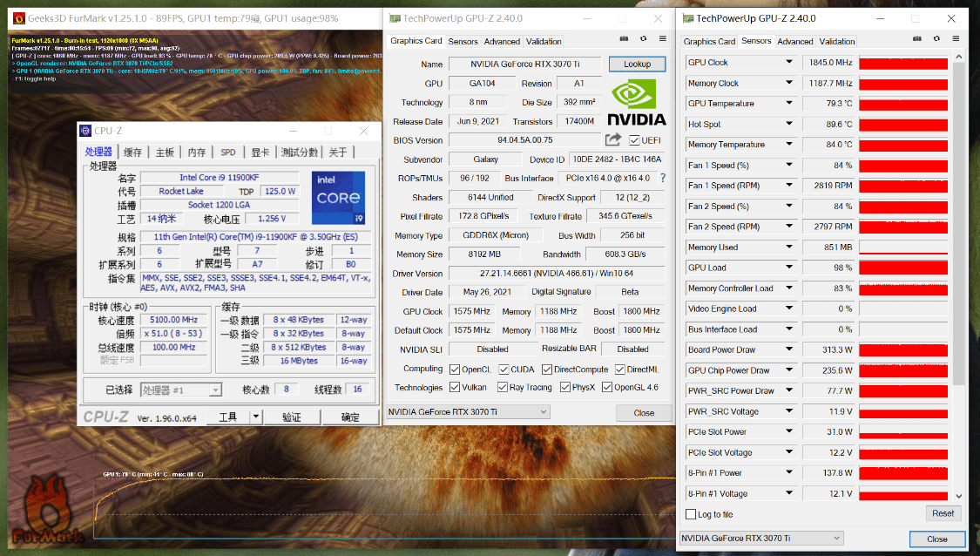Click the BIOS Version field in GPU-Z
980x556 pixels.
coord(525,140)
